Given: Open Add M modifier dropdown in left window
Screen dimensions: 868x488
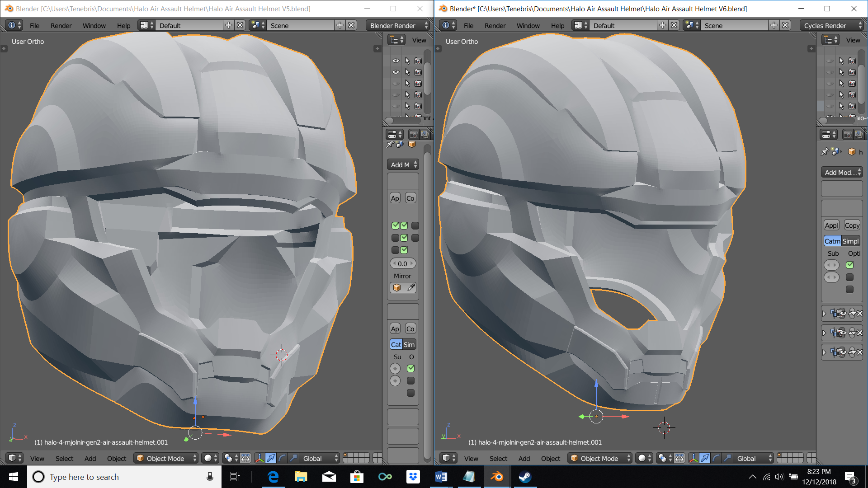Looking at the screenshot, I should (x=403, y=164).
